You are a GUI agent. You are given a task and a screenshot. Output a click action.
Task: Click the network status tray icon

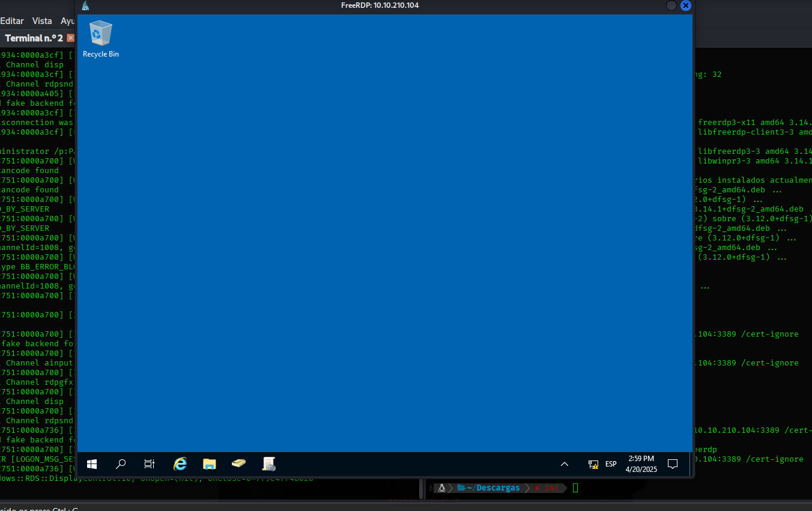click(x=593, y=464)
